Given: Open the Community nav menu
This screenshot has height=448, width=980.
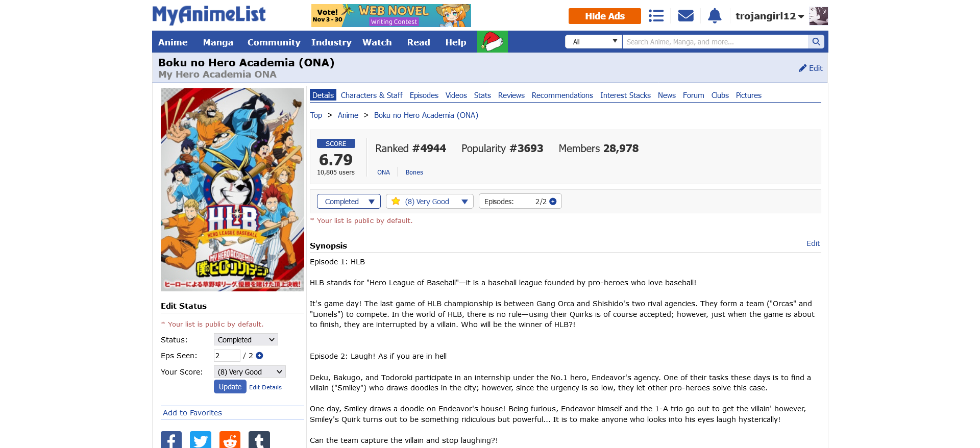Looking at the screenshot, I should (x=274, y=42).
